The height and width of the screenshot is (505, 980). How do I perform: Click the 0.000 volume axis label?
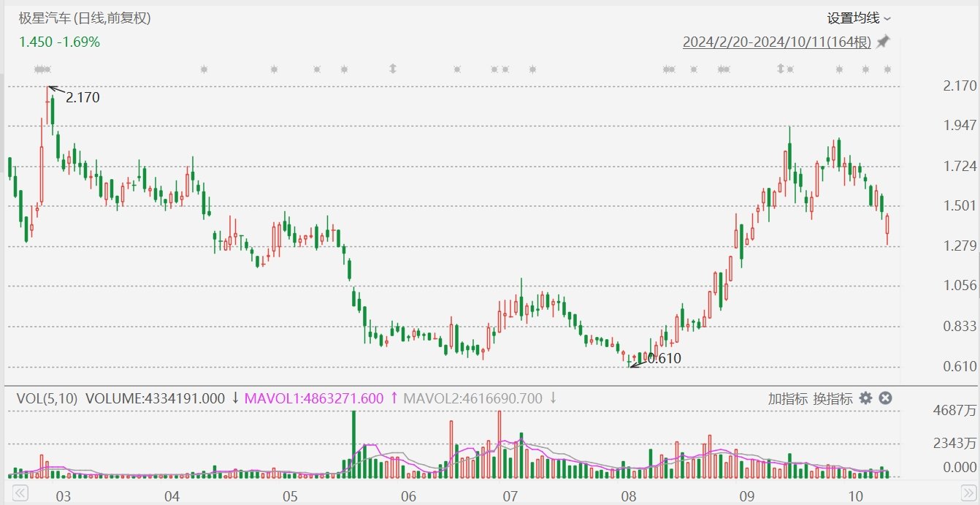pyautogui.click(x=960, y=468)
